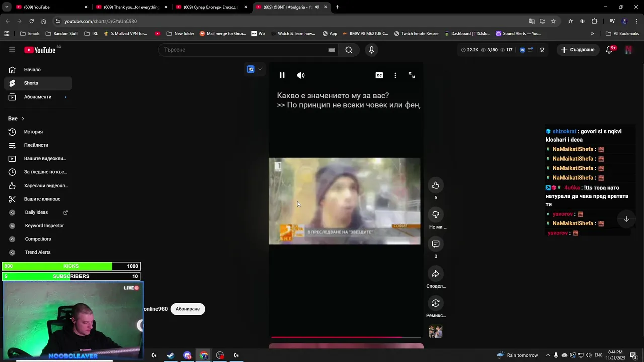Screen dimensions: 644x362
Task: Open История in the sidebar
Action: (x=38, y=132)
